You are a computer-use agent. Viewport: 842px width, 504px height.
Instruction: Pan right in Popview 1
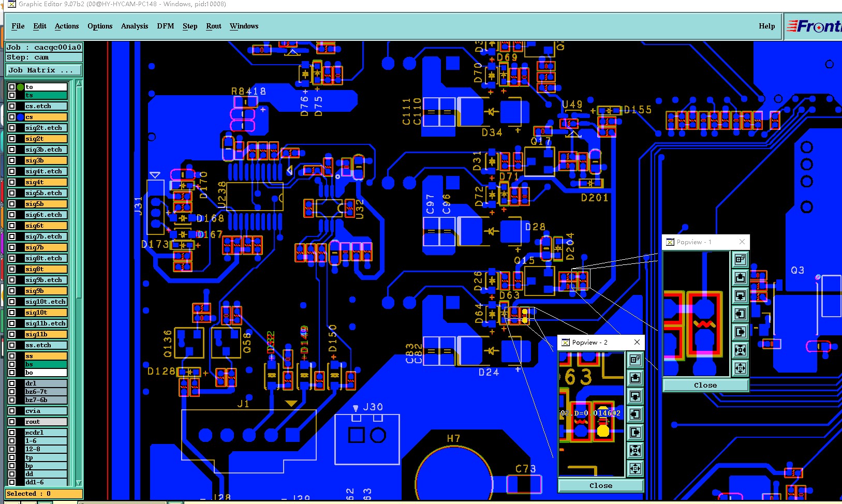740,332
